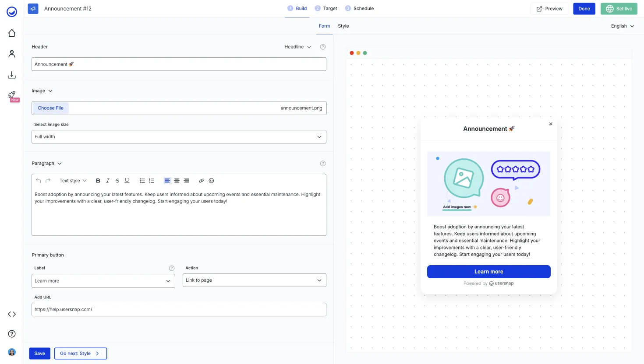Open the code embed icon in the sidebar
Image resolution: width=644 pixels, height=364 pixels.
coord(12,314)
